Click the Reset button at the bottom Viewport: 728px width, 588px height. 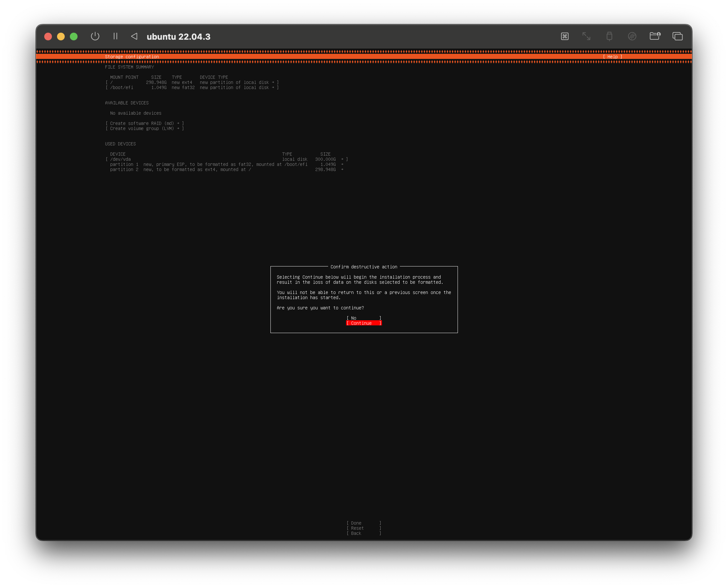tap(364, 528)
